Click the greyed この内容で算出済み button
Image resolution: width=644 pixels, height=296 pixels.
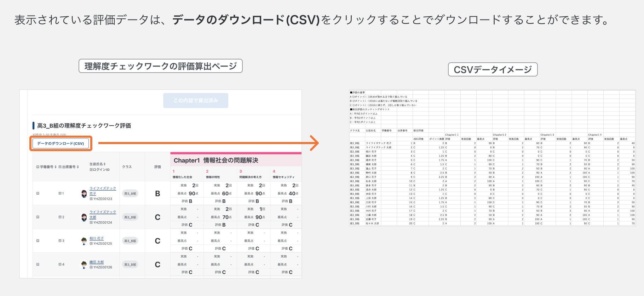click(x=196, y=101)
